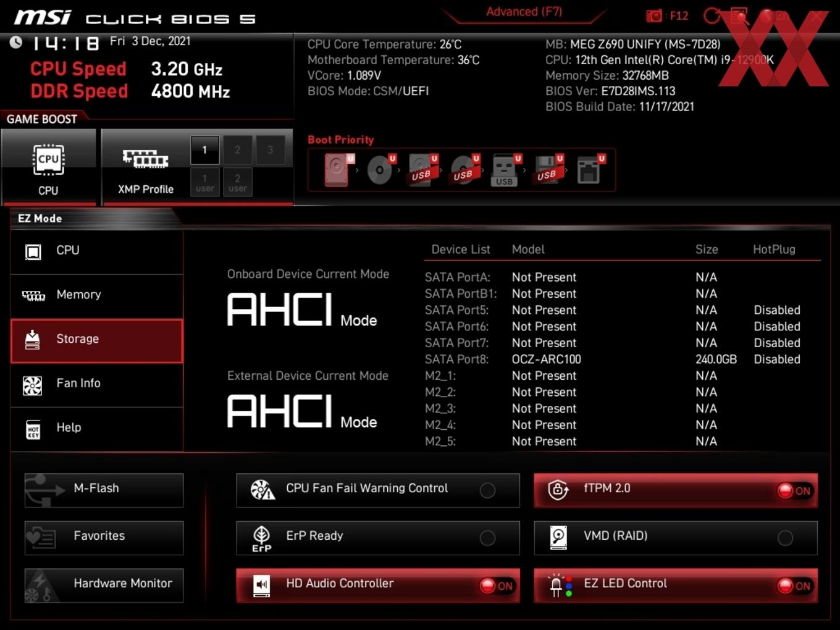Open Hardware Monitor

pyautogui.click(x=104, y=586)
